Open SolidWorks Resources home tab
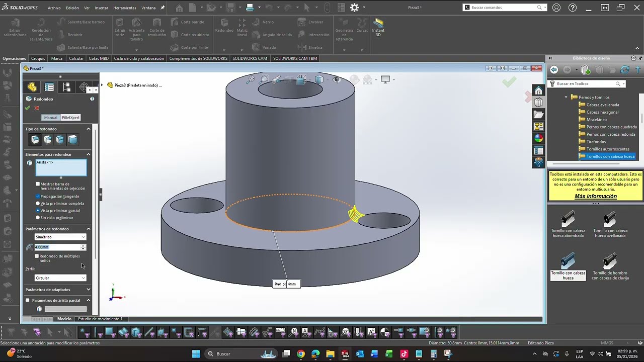 (x=538, y=90)
